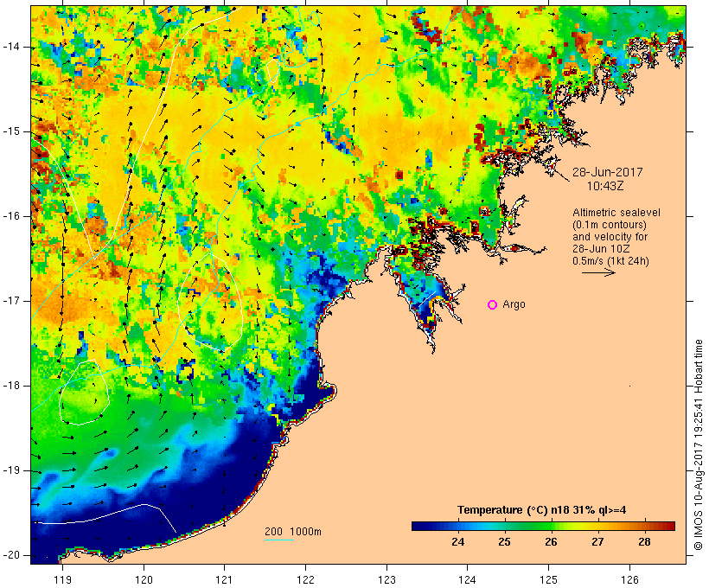709x588 pixels.
Task: Click the IMOS copyright timestamp text
Action: tap(699, 445)
